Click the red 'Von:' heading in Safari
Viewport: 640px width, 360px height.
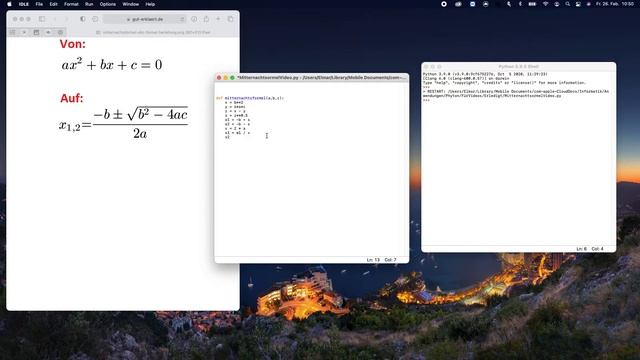(73, 44)
